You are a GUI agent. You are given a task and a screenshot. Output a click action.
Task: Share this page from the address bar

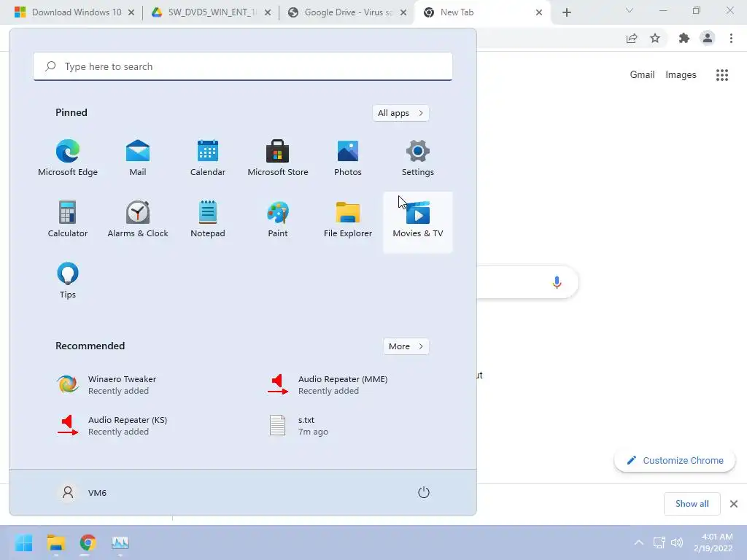coord(632,38)
